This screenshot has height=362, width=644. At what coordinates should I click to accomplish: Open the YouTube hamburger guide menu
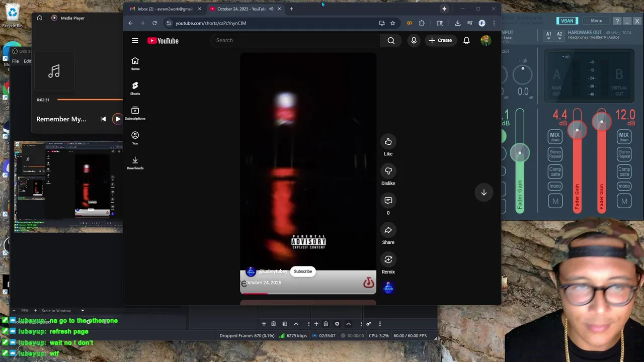[135, 41]
